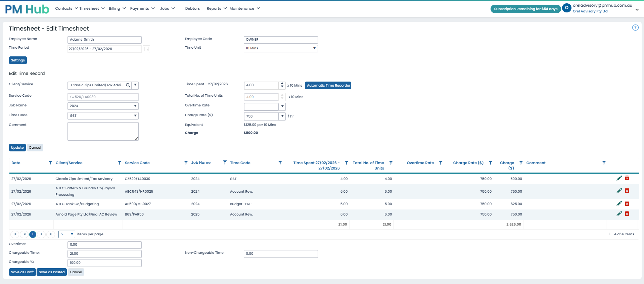The height and width of the screenshot is (284, 644).
Task: Click the Update button
Action: point(17,148)
